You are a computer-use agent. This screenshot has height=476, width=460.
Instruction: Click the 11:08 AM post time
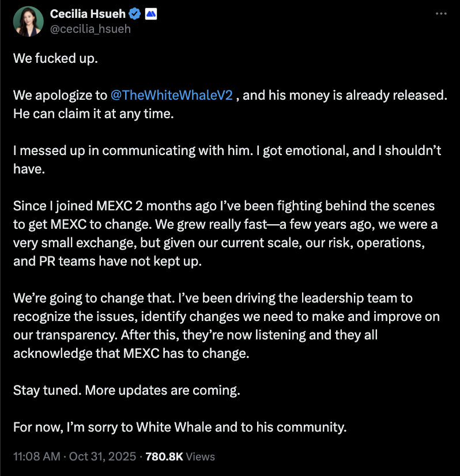click(36, 456)
